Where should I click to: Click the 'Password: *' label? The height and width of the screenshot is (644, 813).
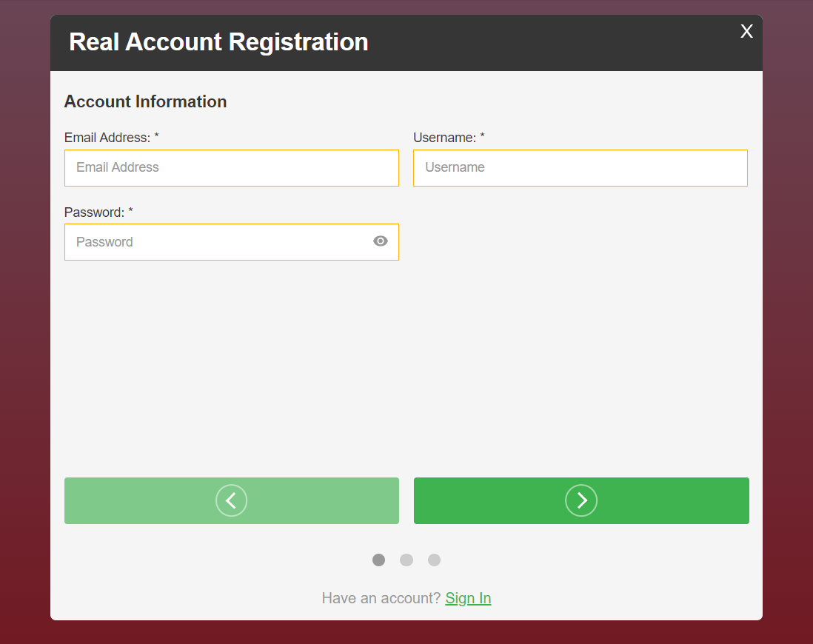(x=98, y=212)
